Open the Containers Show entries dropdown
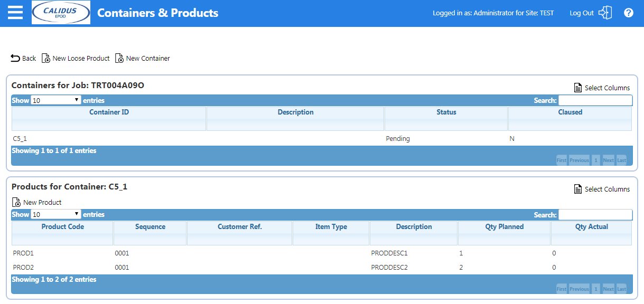Viewport: 644px width, 304px height. tap(56, 100)
